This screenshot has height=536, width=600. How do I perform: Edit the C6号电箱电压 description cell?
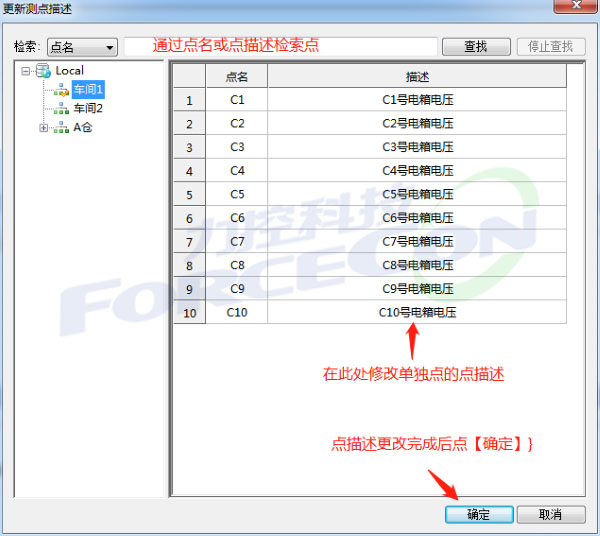coord(417,218)
